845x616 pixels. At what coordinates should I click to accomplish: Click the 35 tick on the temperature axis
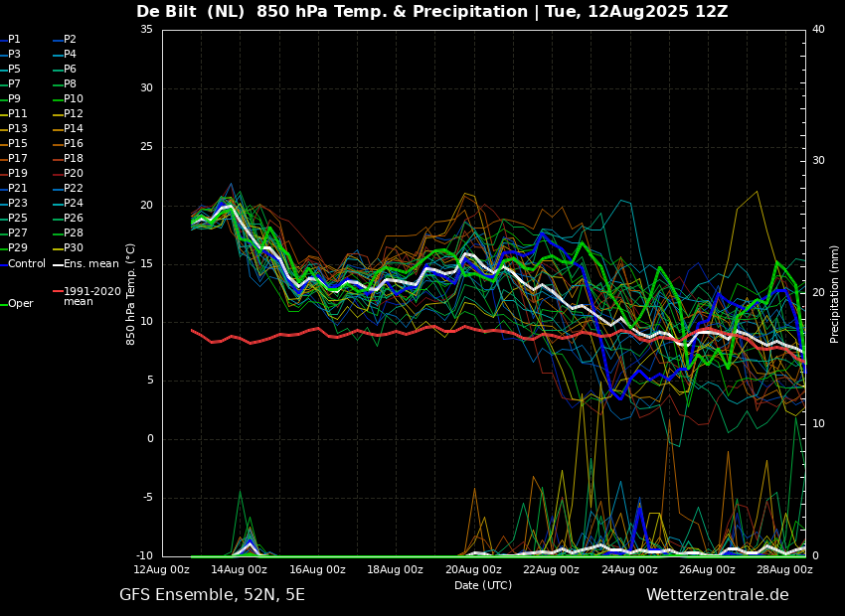click(146, 30)
